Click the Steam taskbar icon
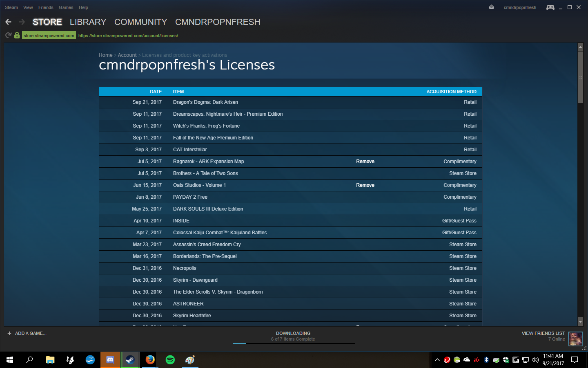Screen dimensions: 588x368 130,360
